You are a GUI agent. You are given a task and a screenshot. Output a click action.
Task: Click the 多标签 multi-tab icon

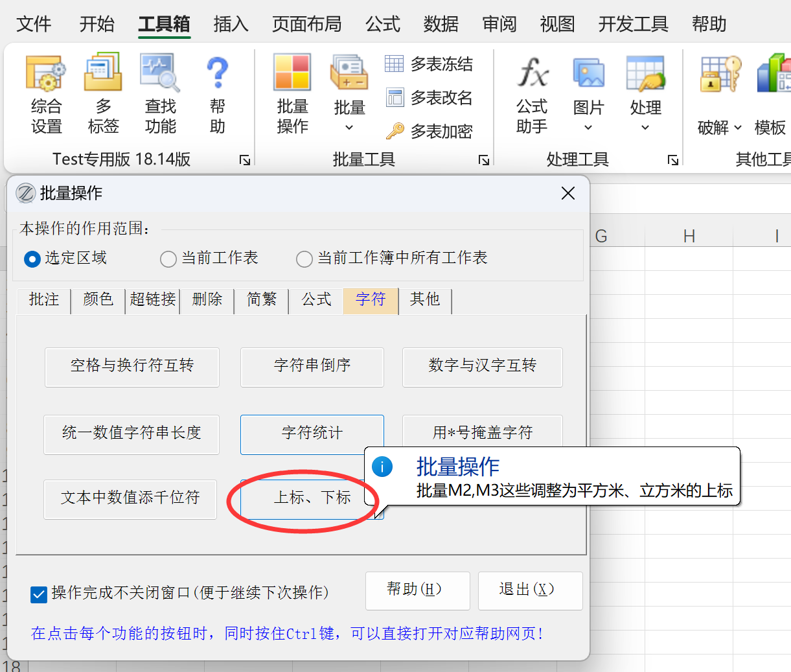tap(103, 73)
